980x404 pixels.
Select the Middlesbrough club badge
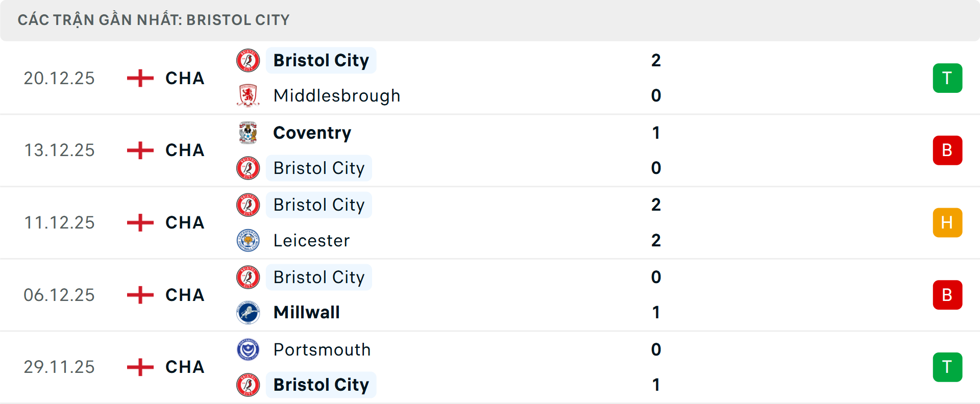(249, 95)
